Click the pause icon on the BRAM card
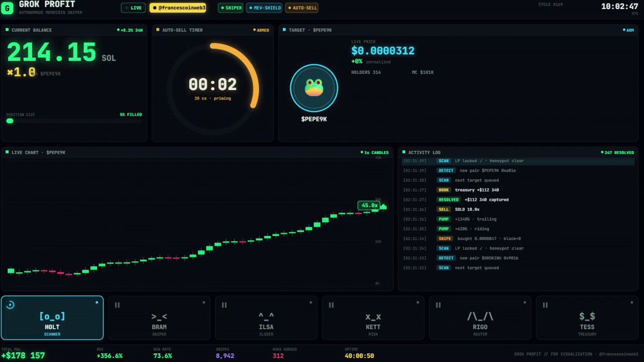 point(117,305)
